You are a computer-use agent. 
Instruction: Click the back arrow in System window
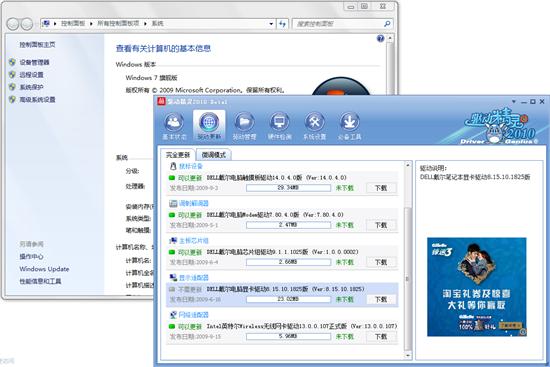13,24
